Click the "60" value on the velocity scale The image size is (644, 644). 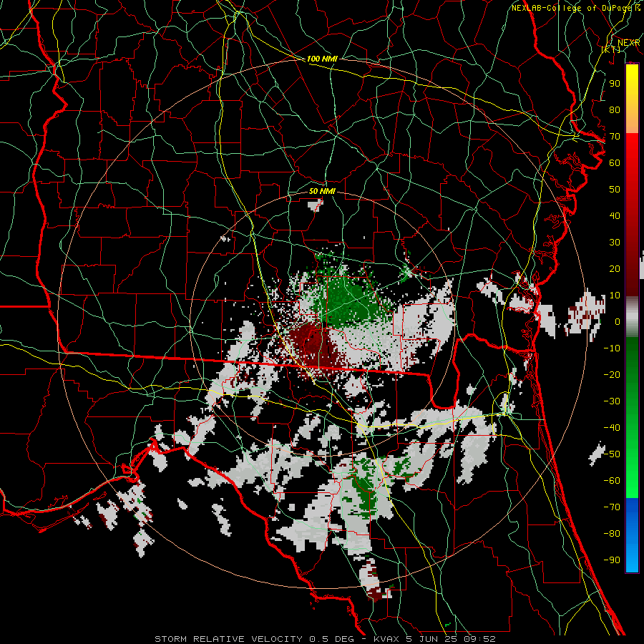tap(615, 162)
